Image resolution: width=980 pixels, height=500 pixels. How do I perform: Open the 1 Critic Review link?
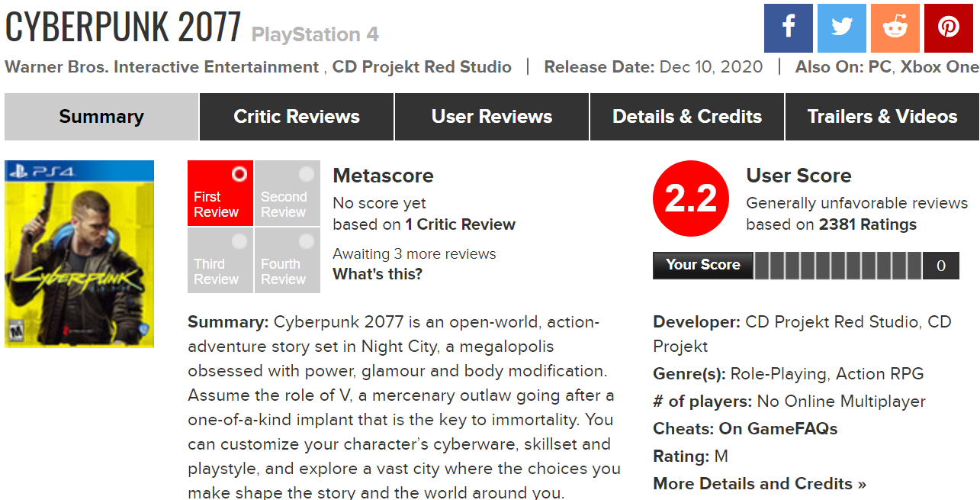tap(460, 224)
